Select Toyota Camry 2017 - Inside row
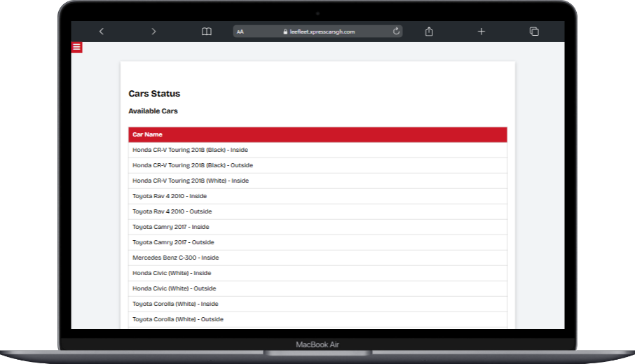Viewport: 635px width, 364px height. point(317,227)
